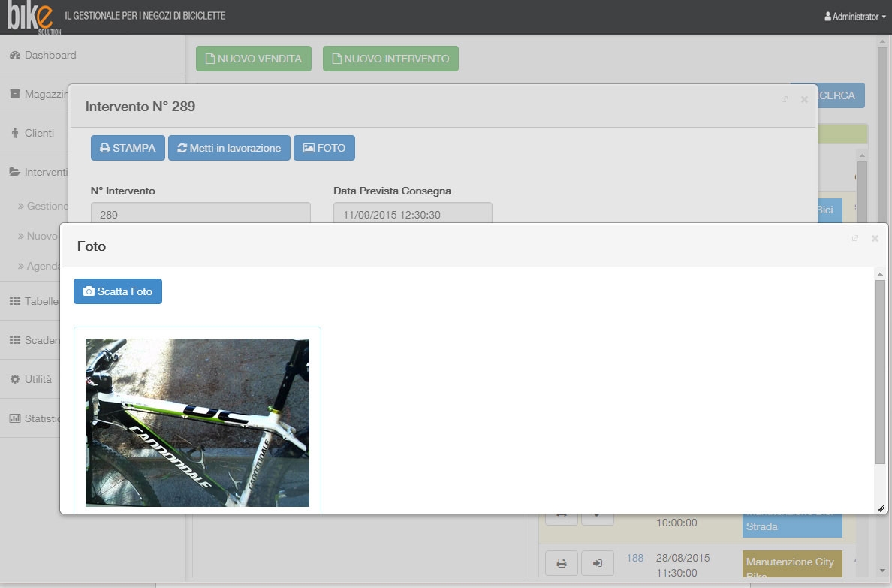Close the Intervento N° 289 dialog
The height and width of the screenshot is (588, 892).
(804, 100)
